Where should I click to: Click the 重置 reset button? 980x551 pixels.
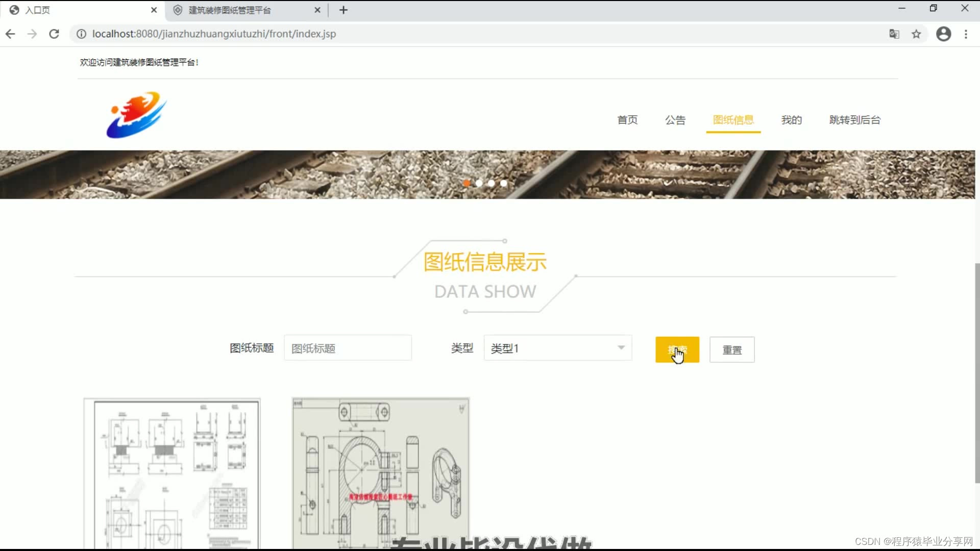[731, 350]
